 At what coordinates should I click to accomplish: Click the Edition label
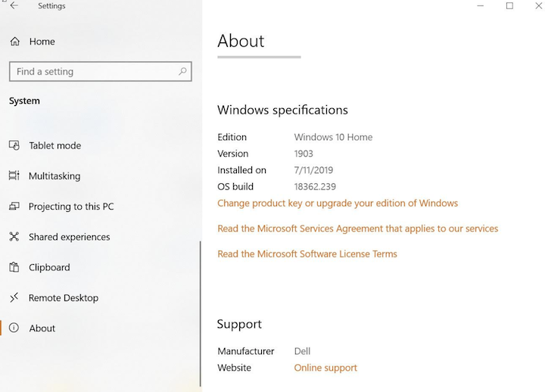(x=232, y=137)
